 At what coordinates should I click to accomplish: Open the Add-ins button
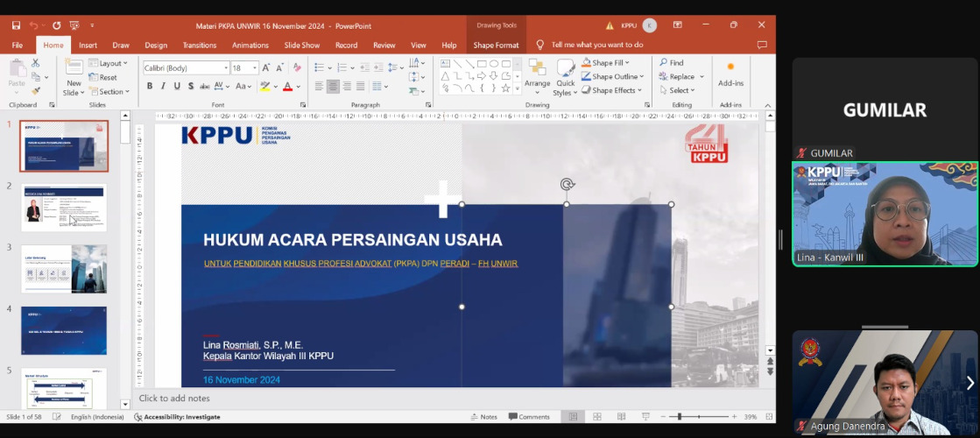click(x=730, y=74)
